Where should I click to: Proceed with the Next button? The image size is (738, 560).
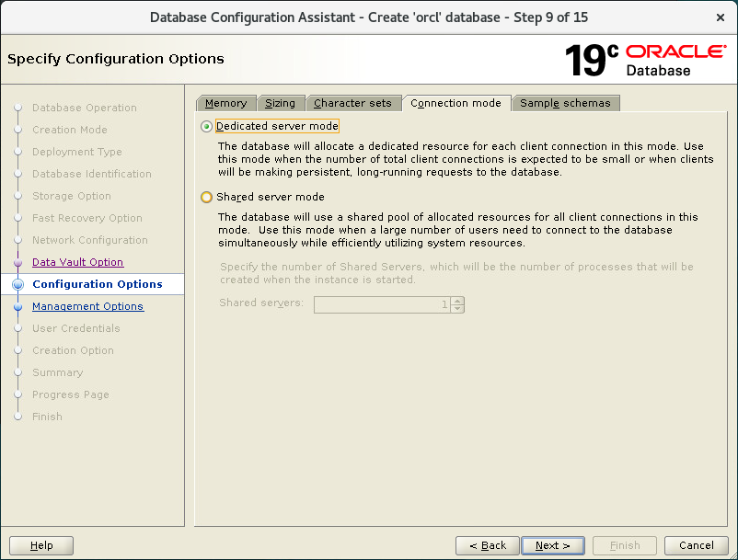552,545
